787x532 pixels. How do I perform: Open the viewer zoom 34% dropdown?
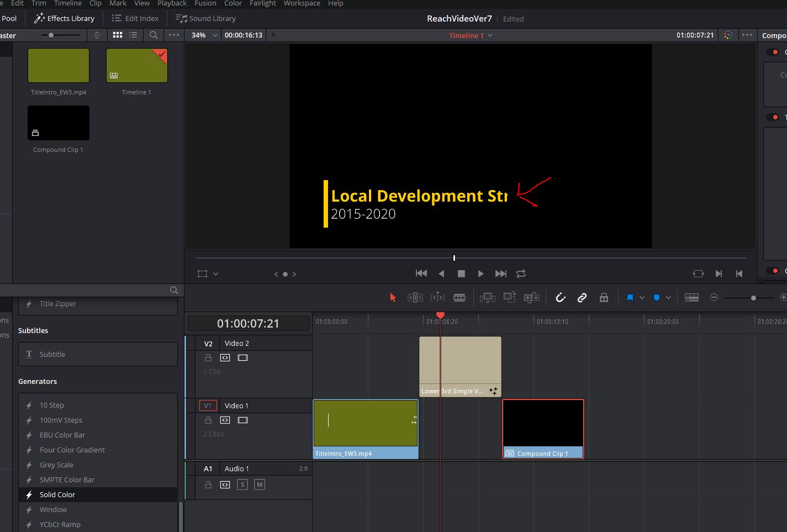point(204,35)
